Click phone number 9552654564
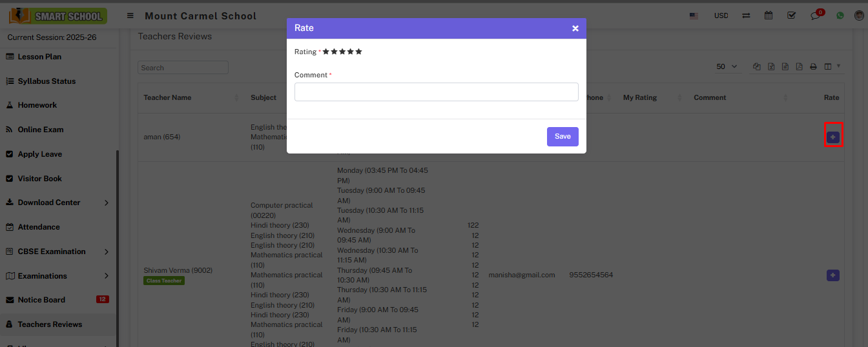868x347 pixels. pos(591,275)
